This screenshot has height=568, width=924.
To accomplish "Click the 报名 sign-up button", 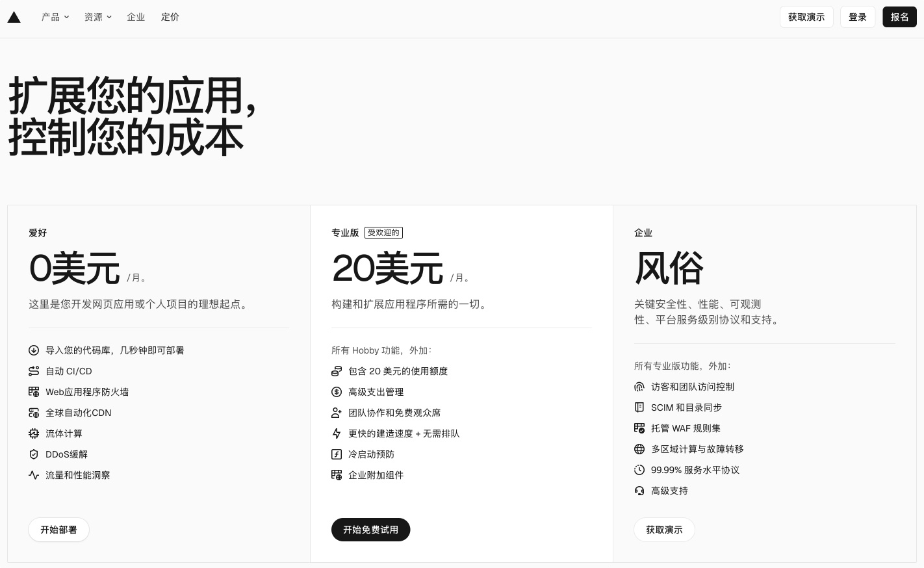I will pos(899,17).
